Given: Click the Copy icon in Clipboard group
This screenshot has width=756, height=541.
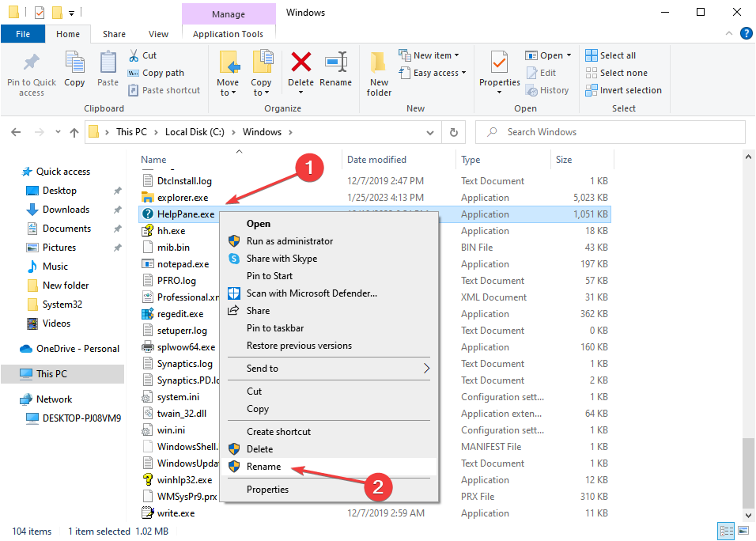Looking at the screenshot, I should point(74,62).
